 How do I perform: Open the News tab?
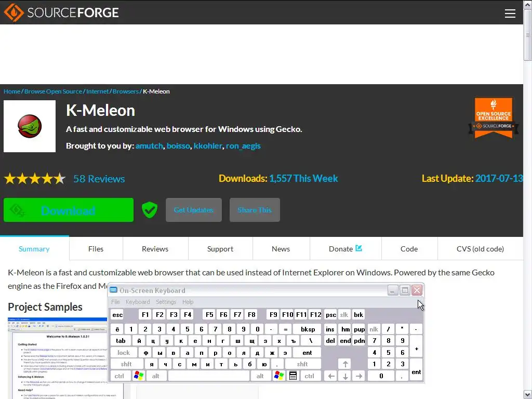(281, 249)
